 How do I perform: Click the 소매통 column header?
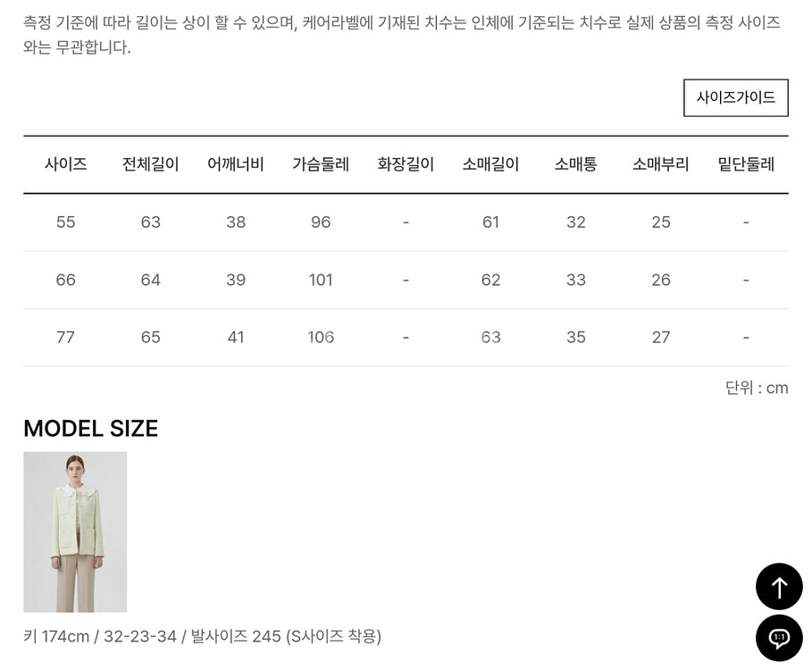coord(576,164)
